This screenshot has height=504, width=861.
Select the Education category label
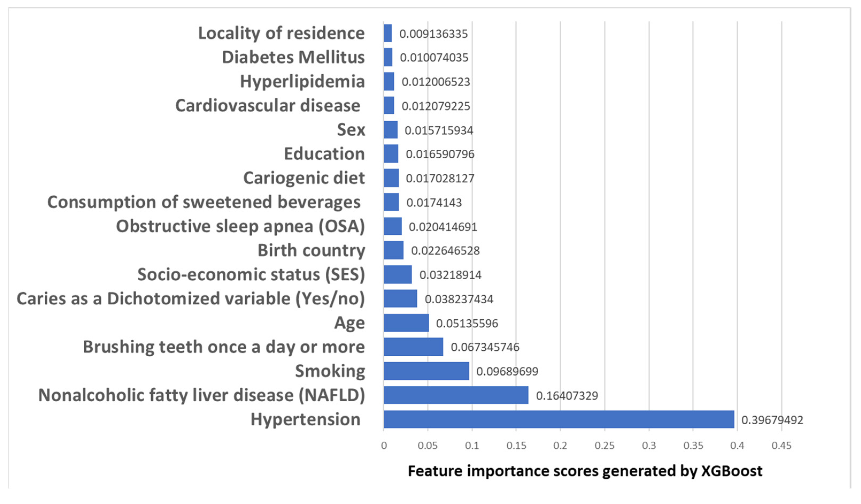[324, 154]
